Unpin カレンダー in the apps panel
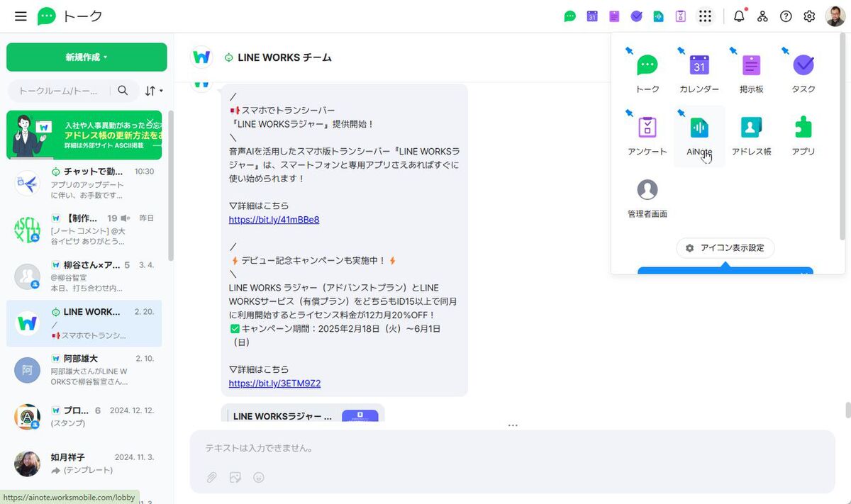 [x=681, y=51]
